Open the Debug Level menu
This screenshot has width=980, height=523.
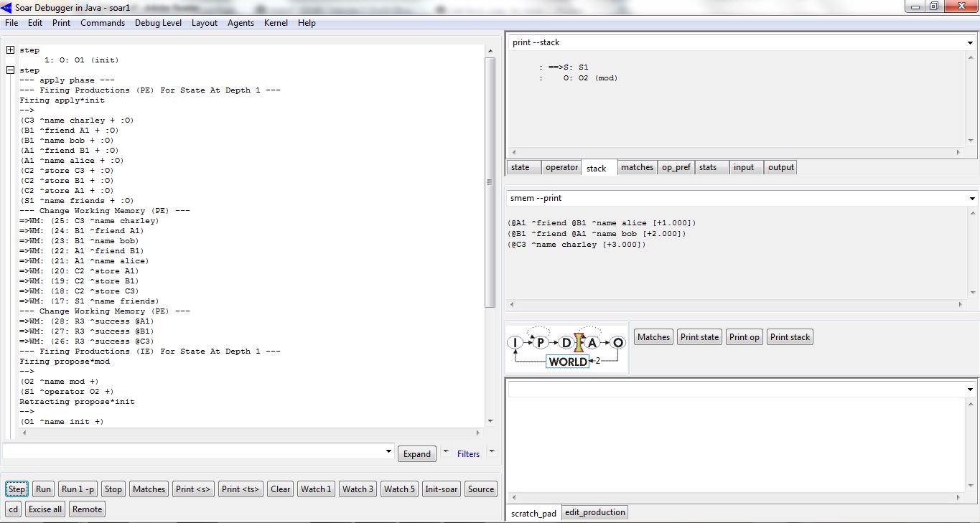(x=158, y=23)
